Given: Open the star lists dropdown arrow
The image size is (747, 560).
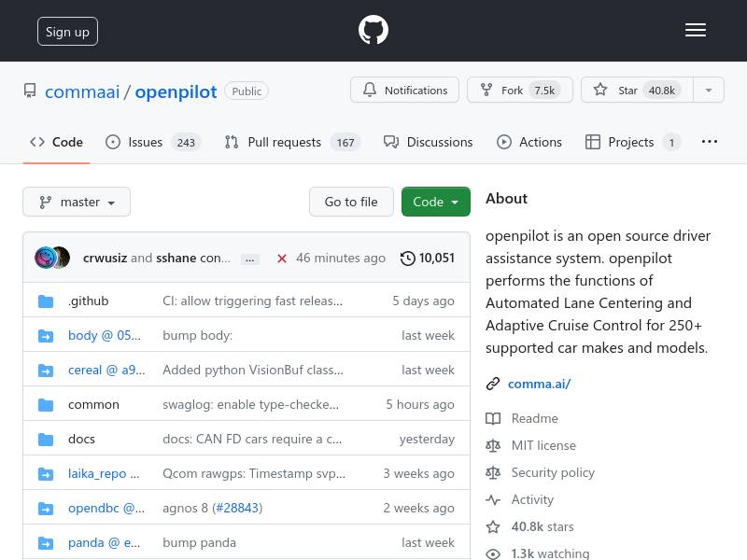Looking at the screenshot, I should [x=709, y=90].
